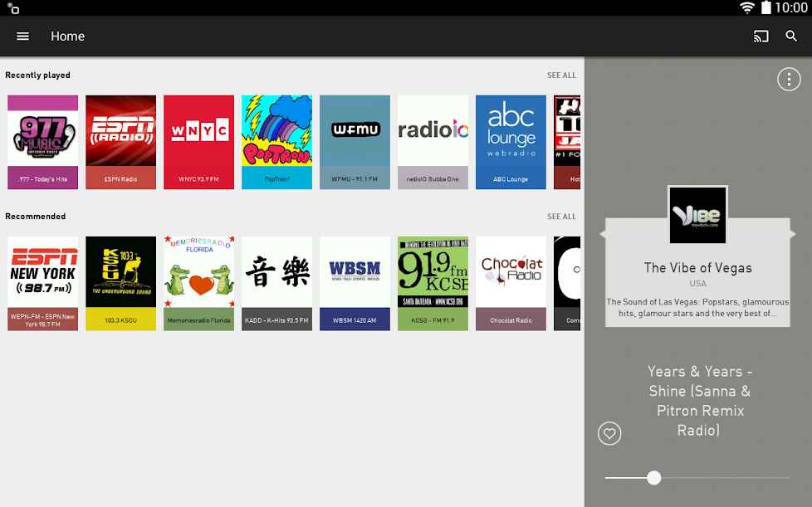The height and width of the screenshot is (507, 812).
Task: Tap the Wi-Fi status icon
Action: [x=747, y=7]
